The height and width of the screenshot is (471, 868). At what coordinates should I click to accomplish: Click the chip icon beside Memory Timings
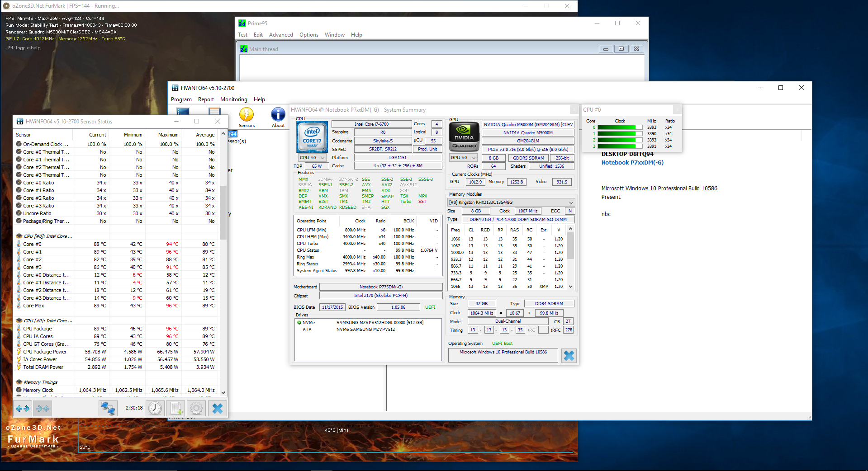tap(19, 382)
